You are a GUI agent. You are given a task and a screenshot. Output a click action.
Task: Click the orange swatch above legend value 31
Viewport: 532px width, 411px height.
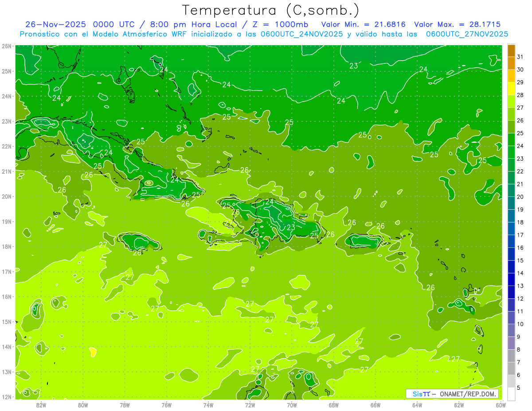(x=511, y=50)
